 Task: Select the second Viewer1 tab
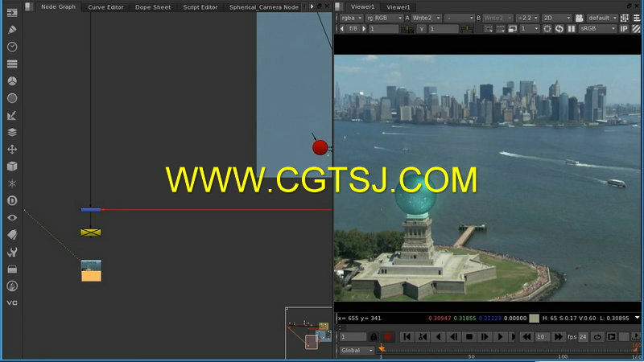pos(398,7)
